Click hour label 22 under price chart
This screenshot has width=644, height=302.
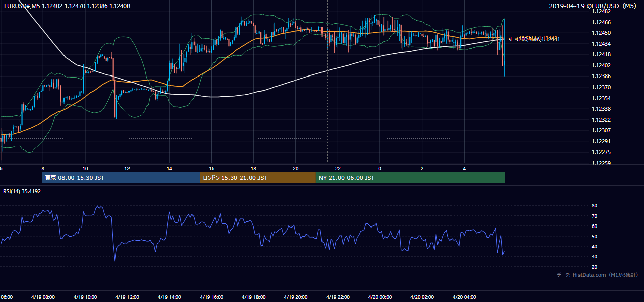coord(338,168)
